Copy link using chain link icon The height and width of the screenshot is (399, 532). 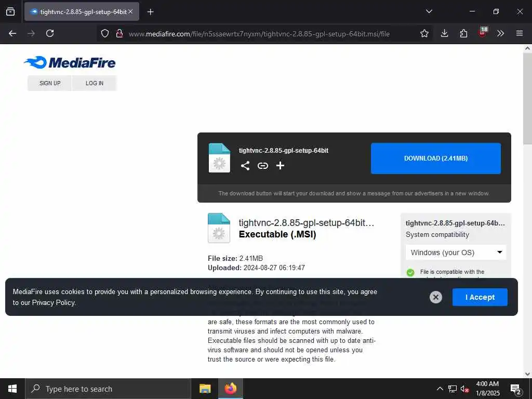[x=262, y=166]
